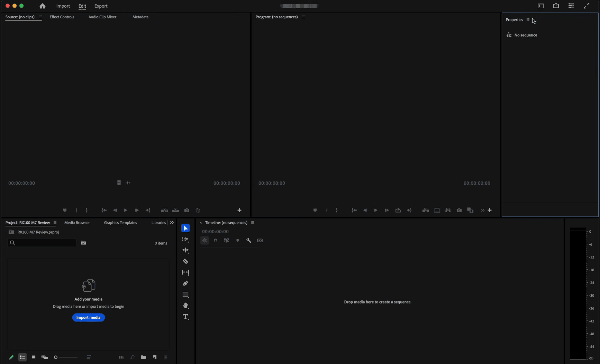Screen dimensions: 600x364
Task: Click Export Frame camera in Program monitor
Action: tap(459, 210)
